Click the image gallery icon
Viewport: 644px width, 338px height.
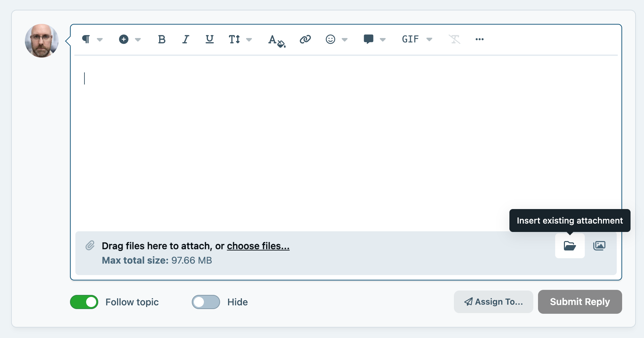point(599,246)
